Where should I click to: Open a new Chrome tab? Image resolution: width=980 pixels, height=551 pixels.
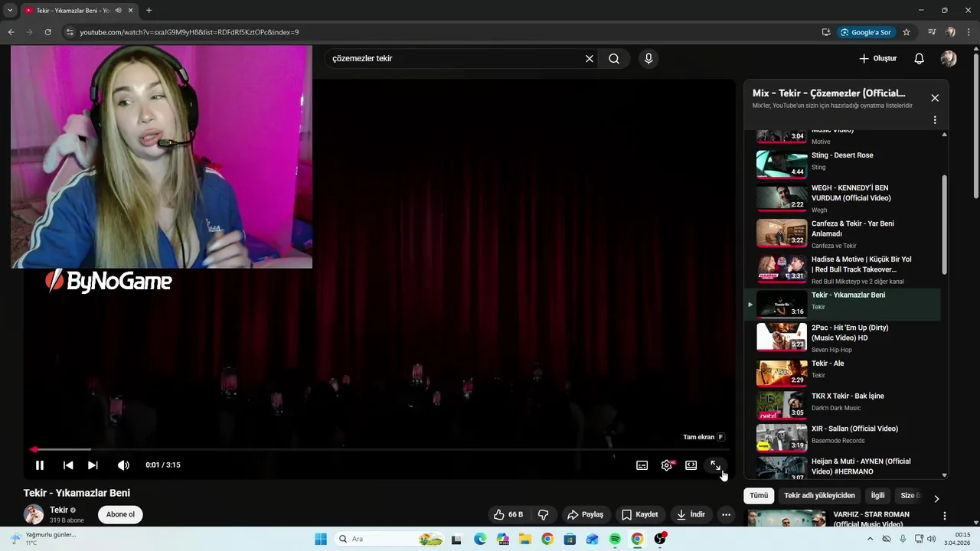149,11
